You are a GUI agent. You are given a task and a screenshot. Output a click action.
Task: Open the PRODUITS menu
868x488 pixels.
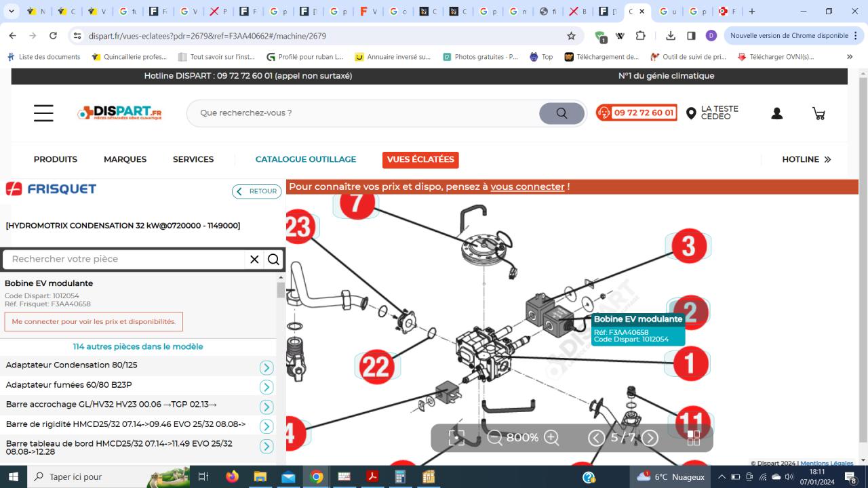[56, 159]
